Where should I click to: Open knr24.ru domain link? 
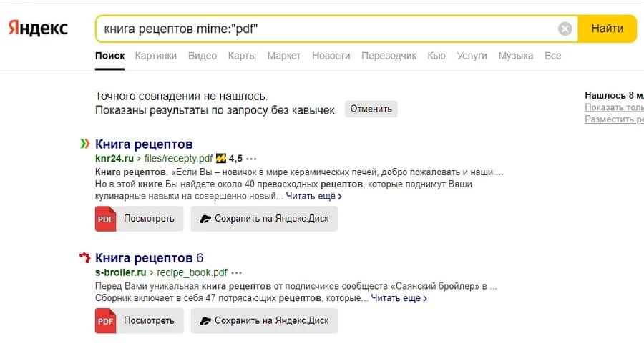tap(114, 159)
